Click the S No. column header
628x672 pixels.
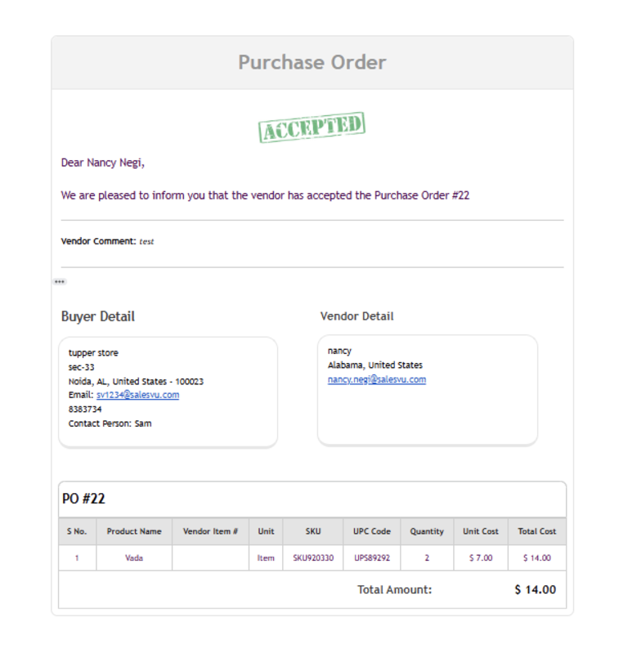click(x=77, y=531)
